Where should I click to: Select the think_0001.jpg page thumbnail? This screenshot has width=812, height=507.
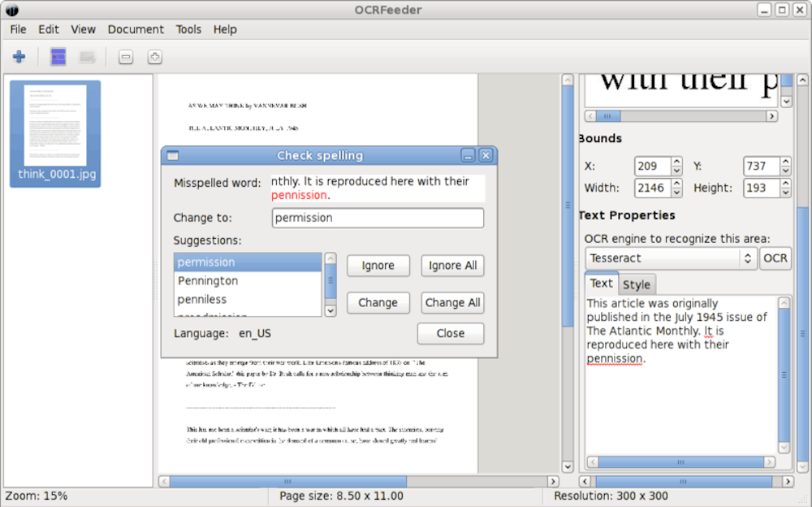pyautogui.click(x=55, y=133)
